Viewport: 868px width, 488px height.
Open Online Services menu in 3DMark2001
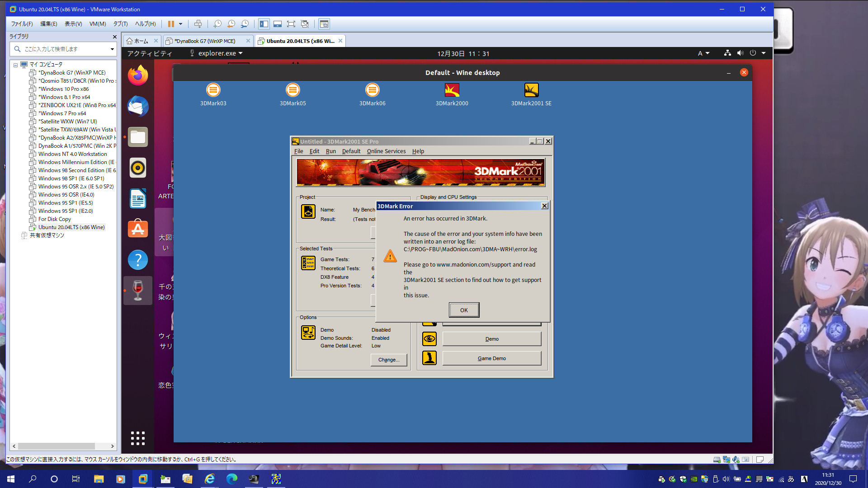(x=386, y=151)
